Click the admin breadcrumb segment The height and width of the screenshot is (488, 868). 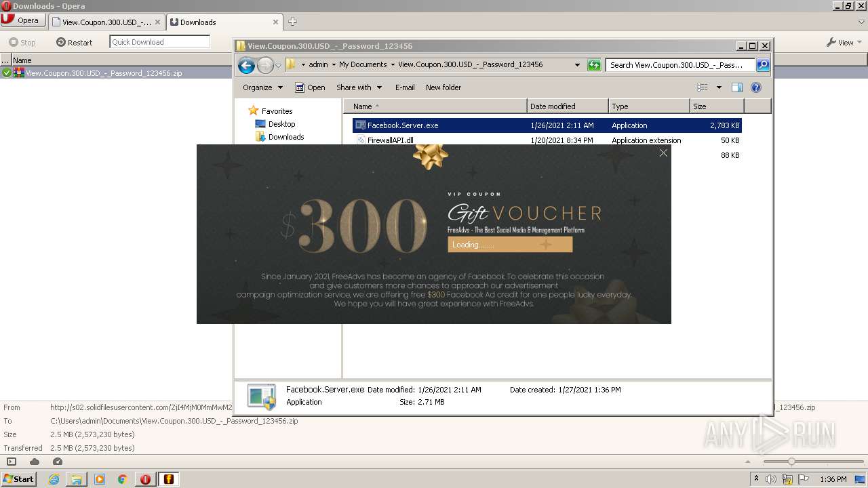click(x=318, y=65)
